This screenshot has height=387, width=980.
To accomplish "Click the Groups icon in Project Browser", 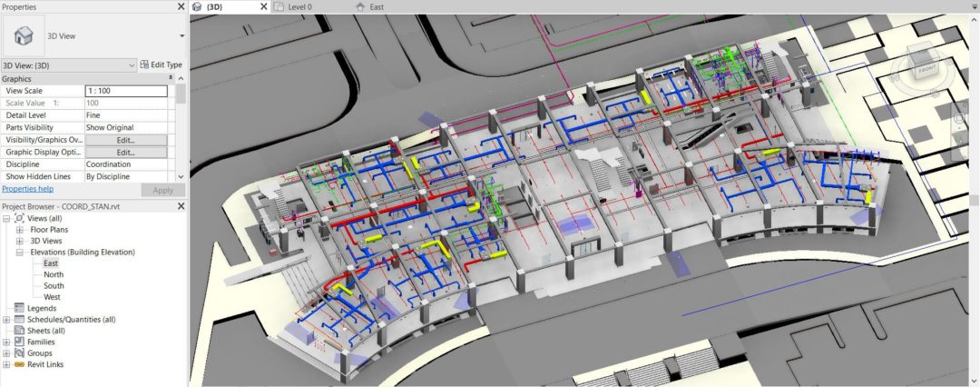I will [x=19, y=353].
